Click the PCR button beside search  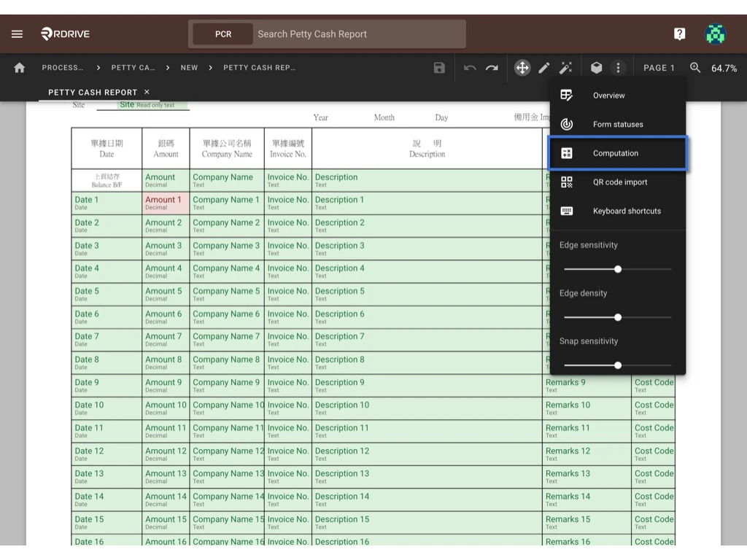coord(223,34)
